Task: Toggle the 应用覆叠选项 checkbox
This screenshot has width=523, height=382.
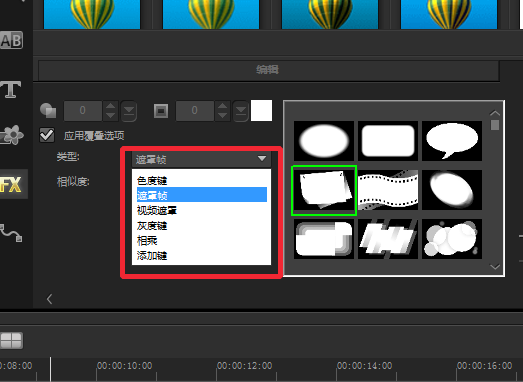Action: 47,135
